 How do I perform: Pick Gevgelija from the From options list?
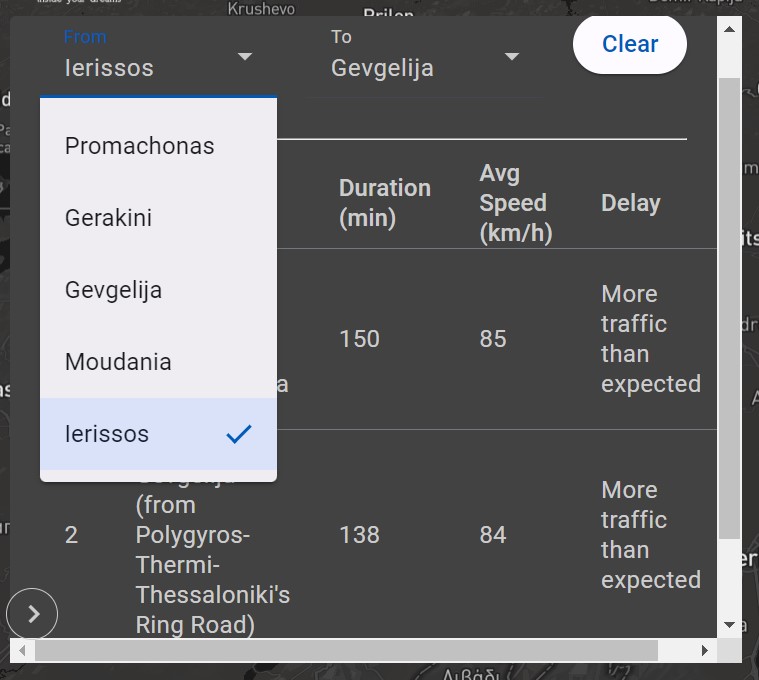[113, 290]
